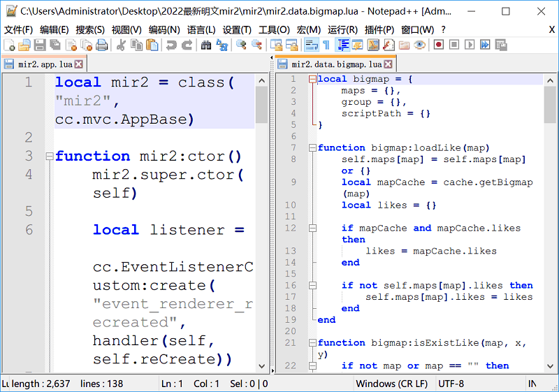
Task: Collapse the mir2:ctor function fold marker
Action: coord(50,157)
